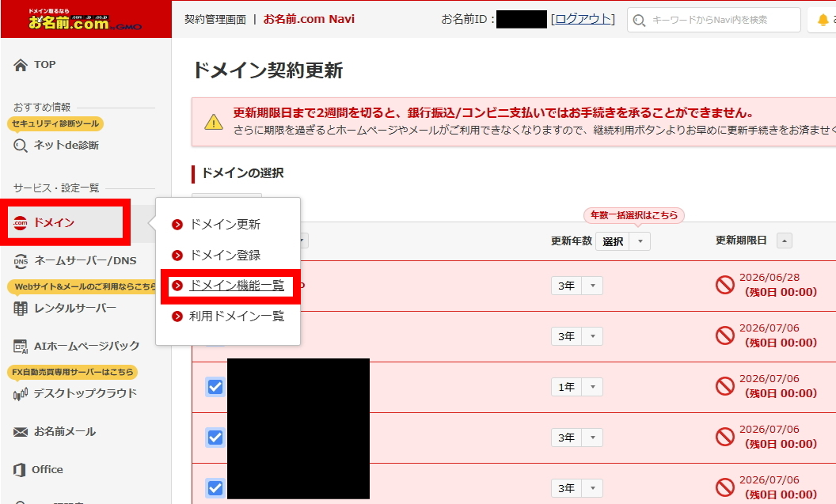Screen dimensions: 836x504
Task: Click the デスクトップクラウド sidebar link
Action: point(85,394)
